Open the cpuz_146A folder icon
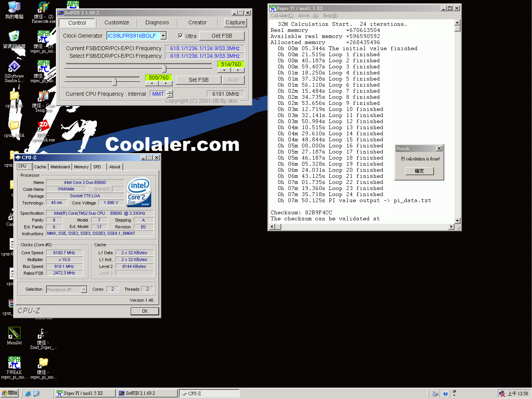Viewport: 532px width, 399px height. click(14, 125)
